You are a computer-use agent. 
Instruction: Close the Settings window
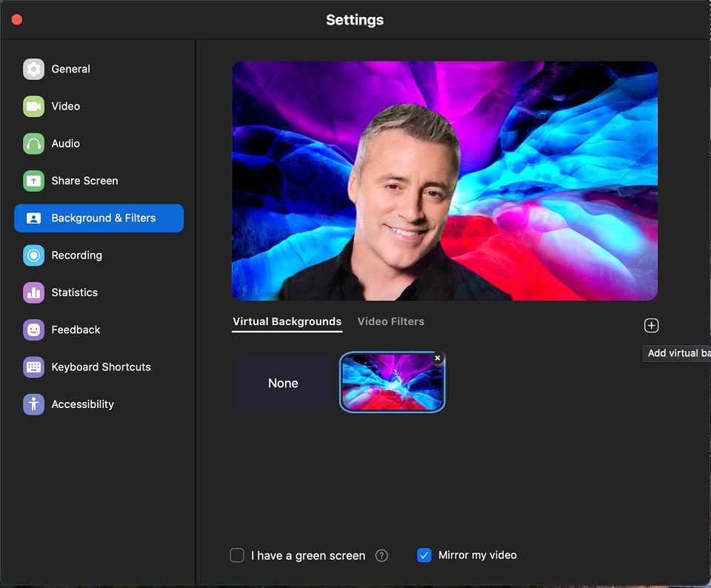[x=17, y=19]
